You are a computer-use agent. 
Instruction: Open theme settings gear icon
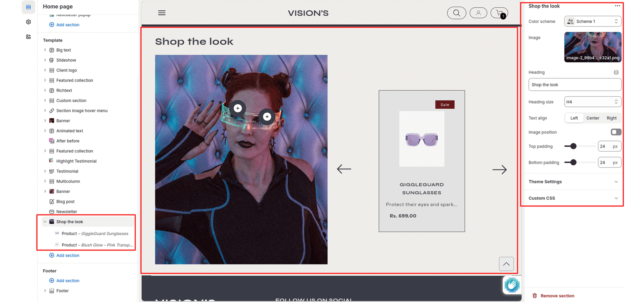28,22
